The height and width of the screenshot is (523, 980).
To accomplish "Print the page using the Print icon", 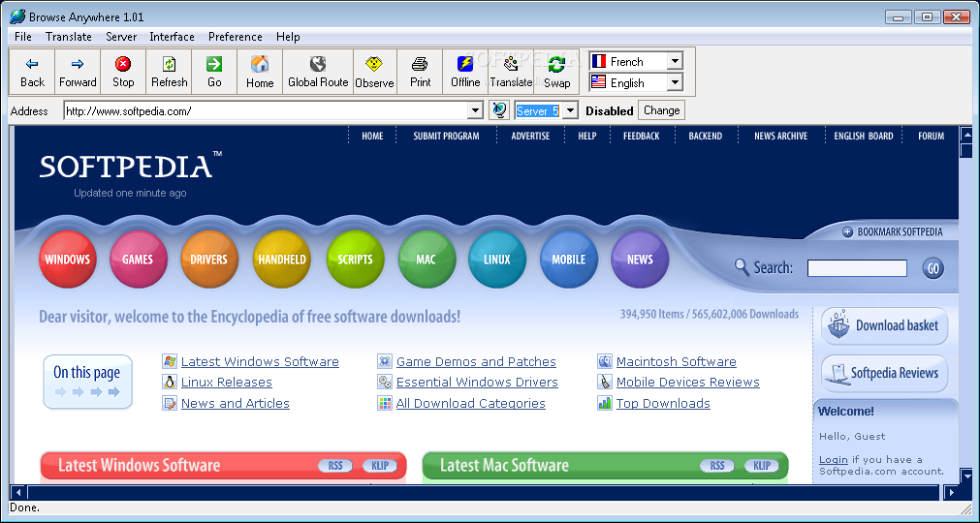I will point(420,64).
